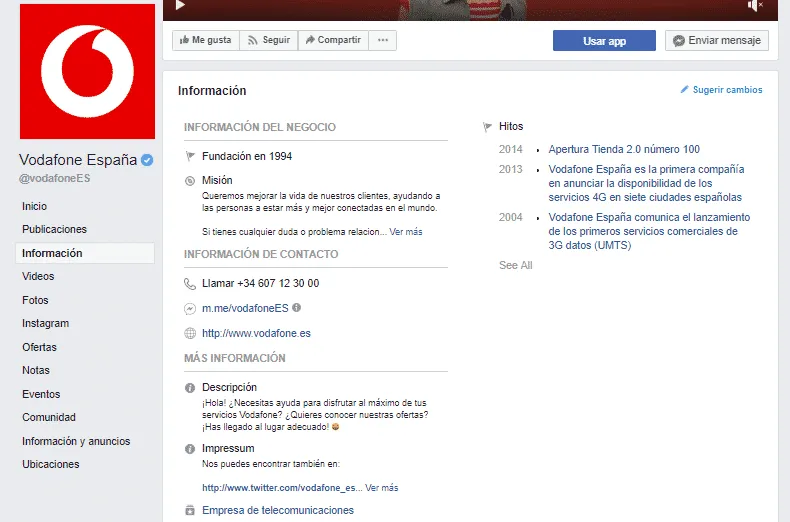The height and width of the screenshot is (522, 790).
Task: Click the info icon beside Impressum
Action: point(190,449)
